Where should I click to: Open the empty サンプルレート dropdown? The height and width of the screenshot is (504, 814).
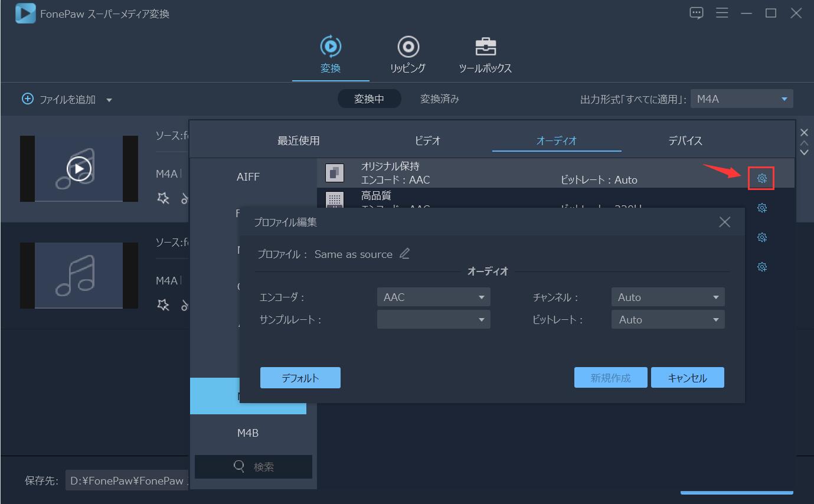(x=433, y=320)
